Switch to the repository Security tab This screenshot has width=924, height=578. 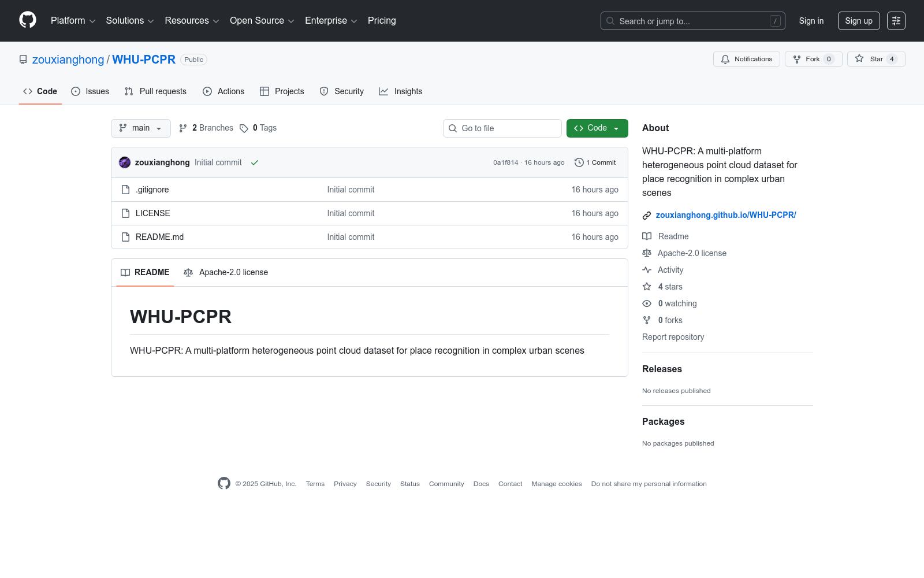(x=342, y=91)
